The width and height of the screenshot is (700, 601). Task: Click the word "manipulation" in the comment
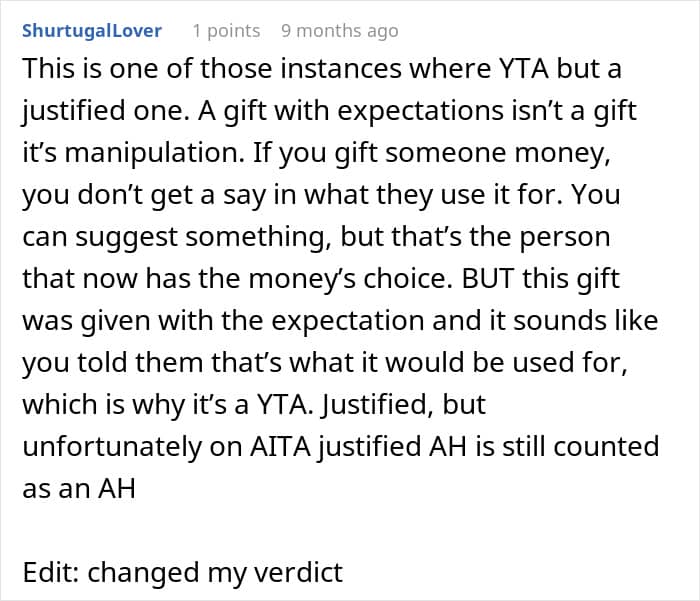[155, 153]
